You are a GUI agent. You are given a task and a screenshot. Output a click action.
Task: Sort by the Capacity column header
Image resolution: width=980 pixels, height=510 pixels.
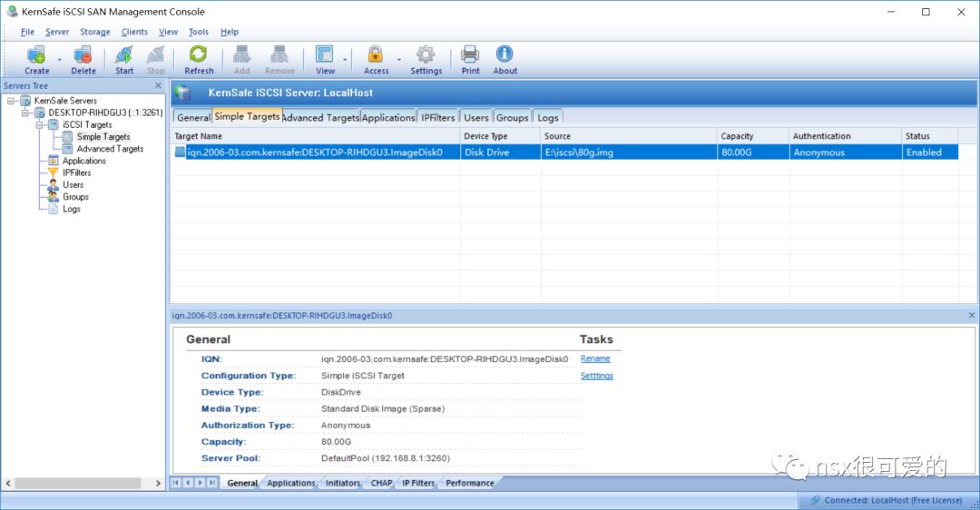(752, 136)
